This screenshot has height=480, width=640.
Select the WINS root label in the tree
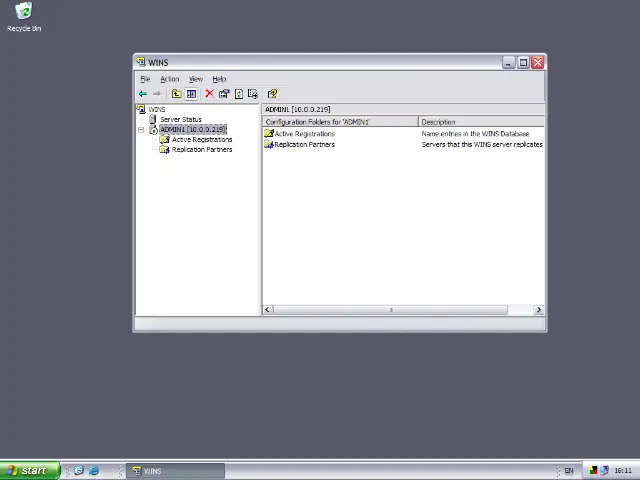(157, 109)
